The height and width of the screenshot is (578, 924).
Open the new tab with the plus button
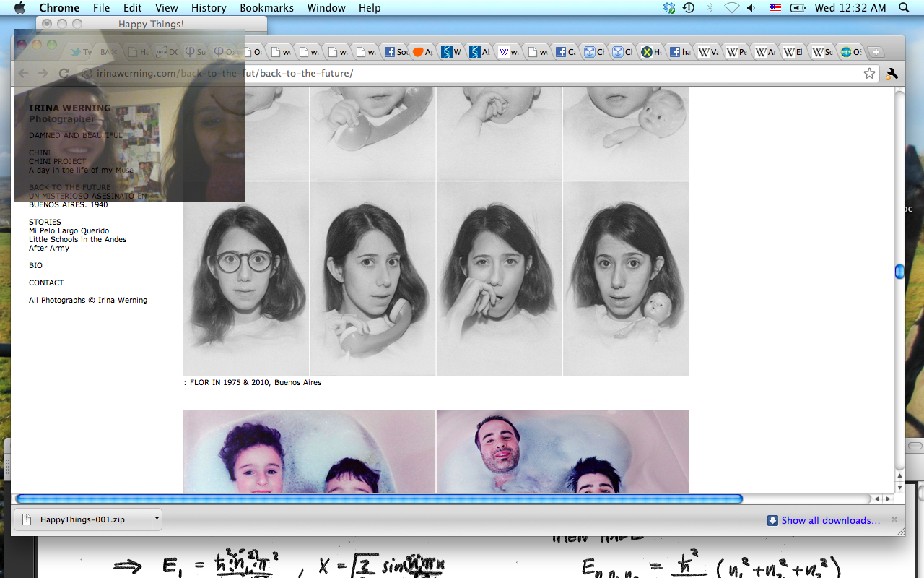pyautogui.click(x=876, y=52)
